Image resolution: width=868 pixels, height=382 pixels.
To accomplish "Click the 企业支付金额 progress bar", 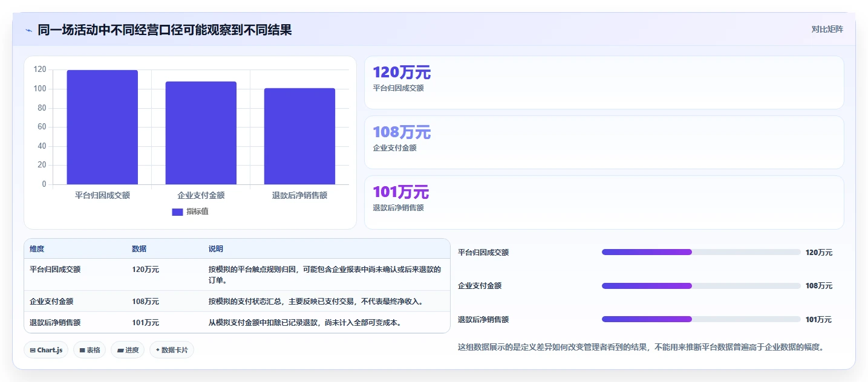I will point(701,286).
